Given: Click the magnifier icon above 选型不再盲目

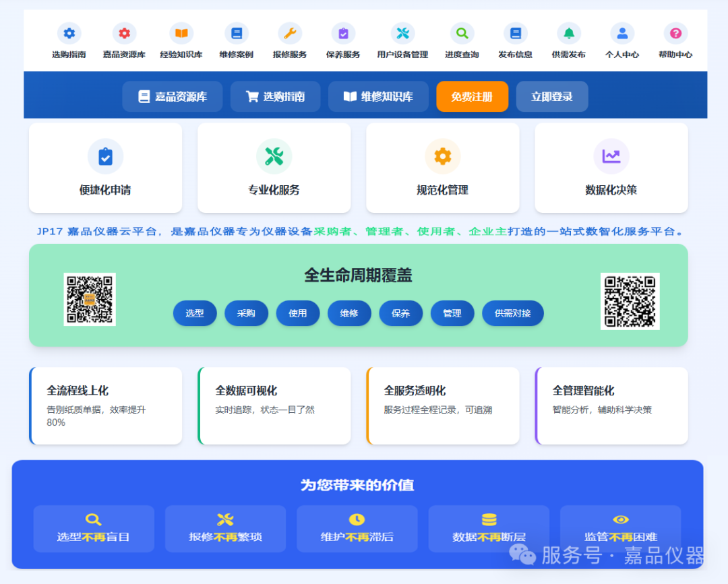Looking at the screenshot, I should click(93, 519).
